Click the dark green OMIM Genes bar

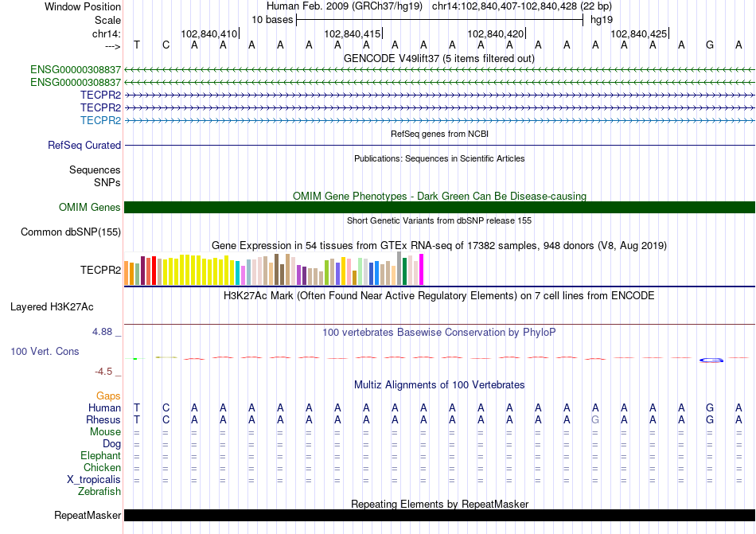(439, 208)
